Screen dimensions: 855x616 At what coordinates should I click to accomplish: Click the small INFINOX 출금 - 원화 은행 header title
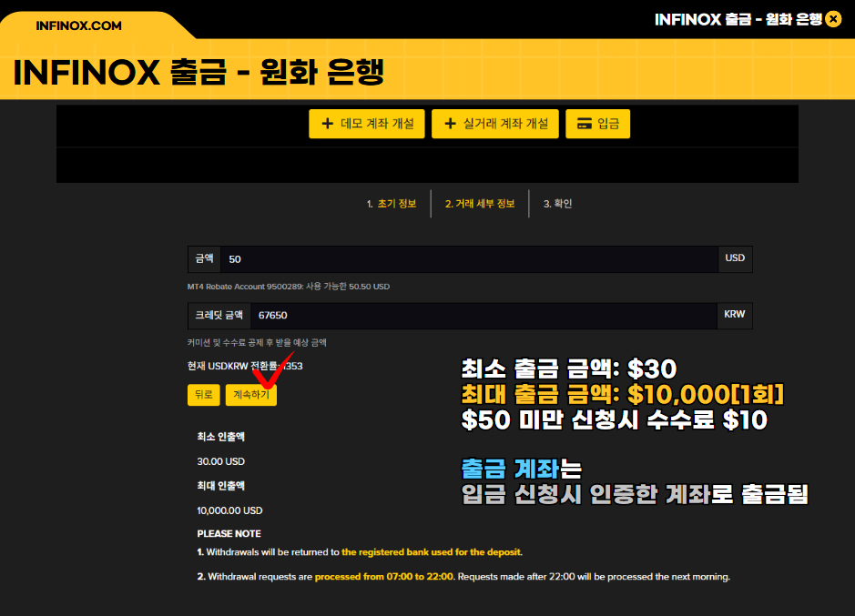tap(738, 19)
